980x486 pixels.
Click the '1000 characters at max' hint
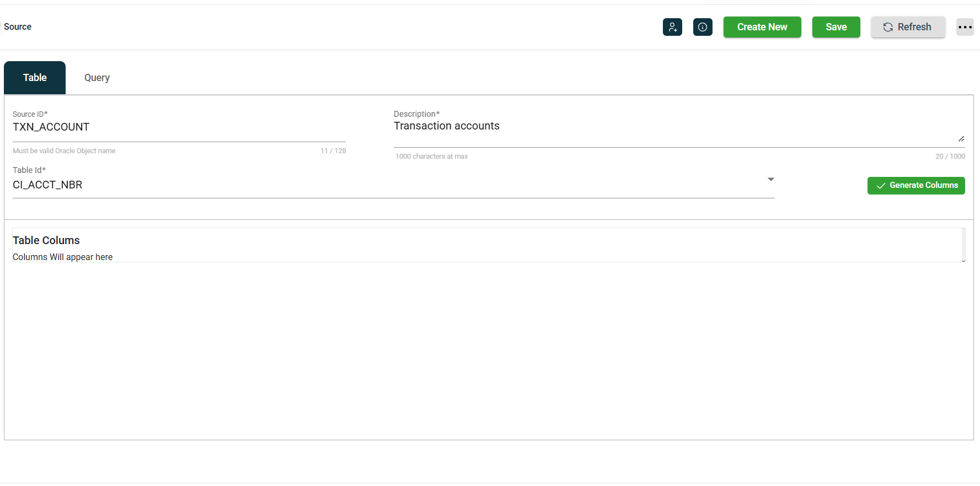coord(431,156)
